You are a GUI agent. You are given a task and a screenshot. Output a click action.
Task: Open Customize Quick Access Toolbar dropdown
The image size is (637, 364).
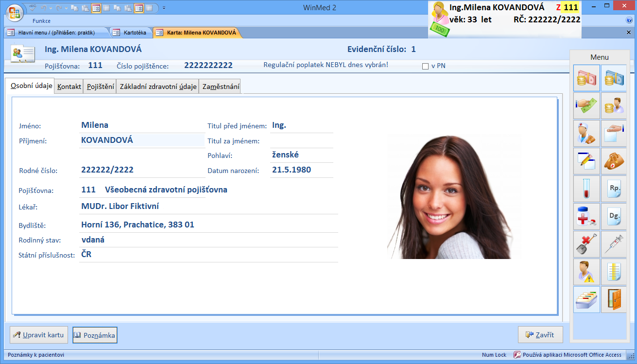(x=164, y=8)
